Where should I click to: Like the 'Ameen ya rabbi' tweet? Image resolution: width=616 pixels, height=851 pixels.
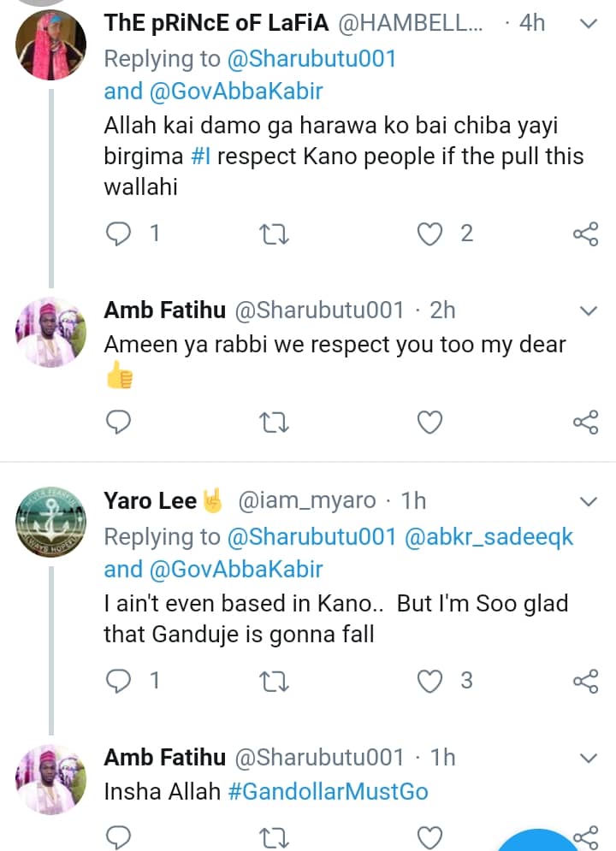[429, 422]
